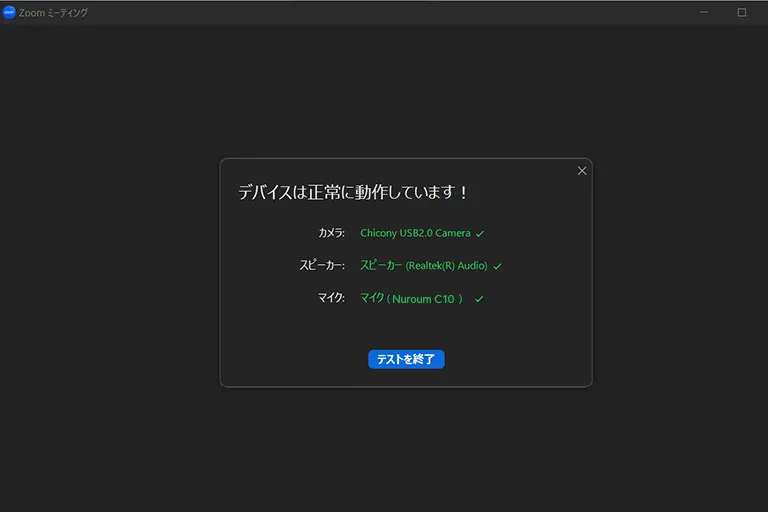Click the スピーカー: label on the left
Viewport: 768px width, 512px height.
tap(322, 266)
